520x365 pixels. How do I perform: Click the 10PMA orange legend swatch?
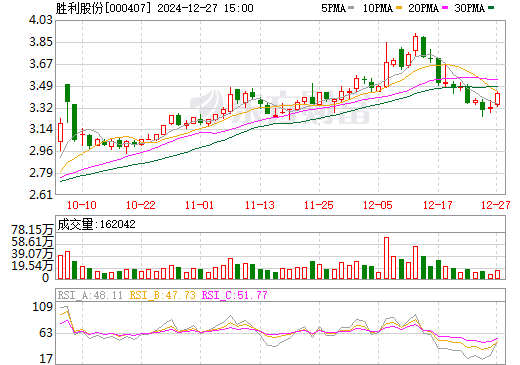tap(399, 8)
